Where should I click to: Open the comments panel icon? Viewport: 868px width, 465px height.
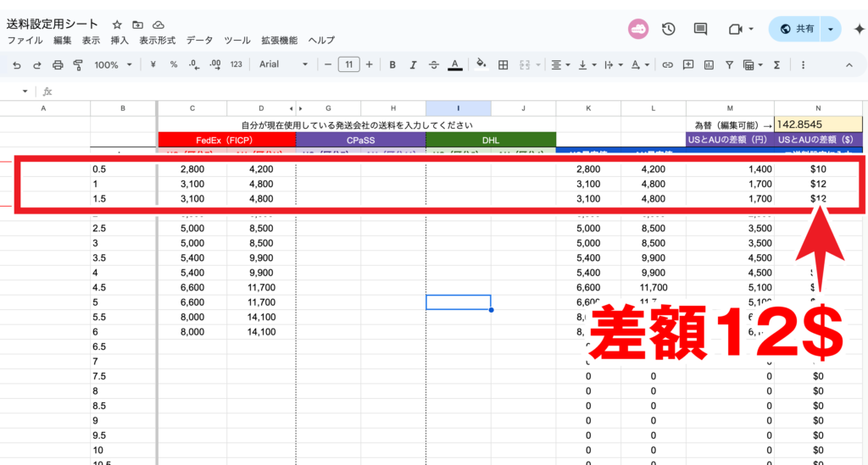700,29
